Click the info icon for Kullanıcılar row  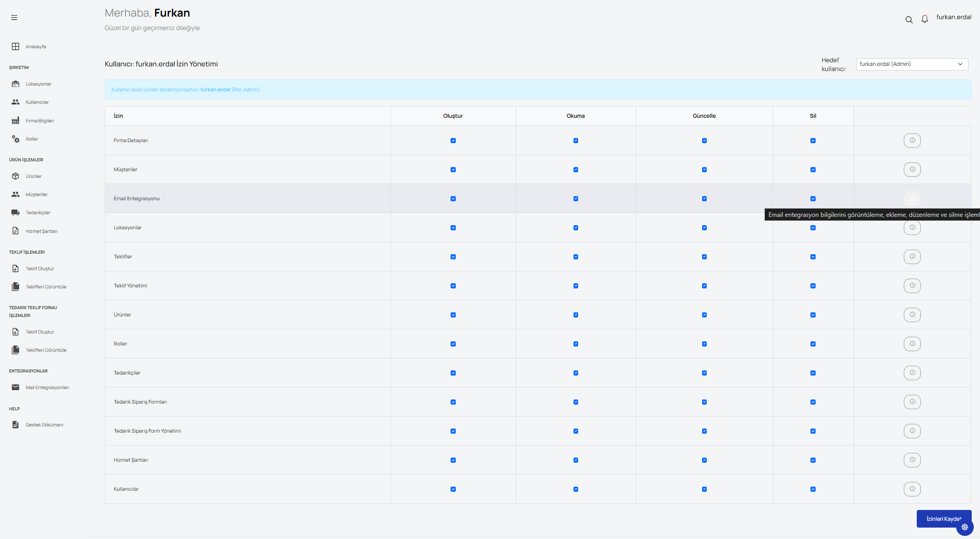click(912, 489)
